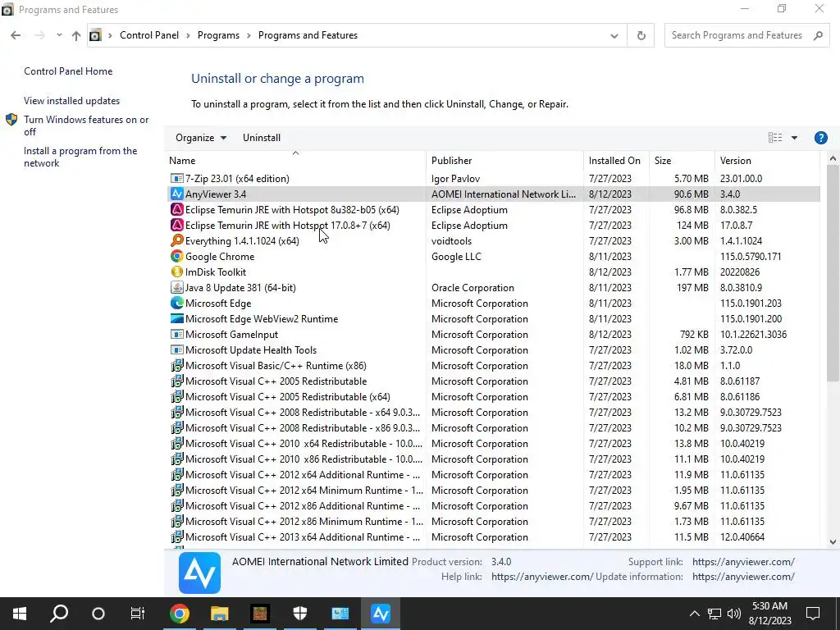Open recent locations dropdown arrow
Image resolution: width=840 pixels, height=630 pixels.
tap(59, 35)
